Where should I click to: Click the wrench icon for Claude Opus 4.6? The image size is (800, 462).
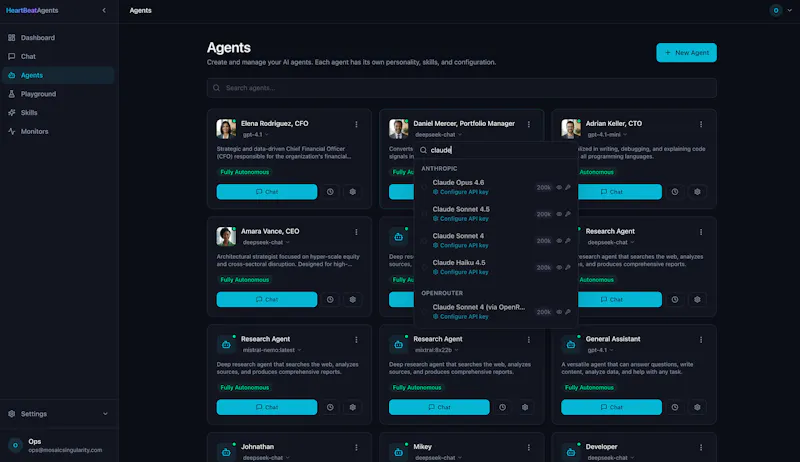[x=568, y=188]
